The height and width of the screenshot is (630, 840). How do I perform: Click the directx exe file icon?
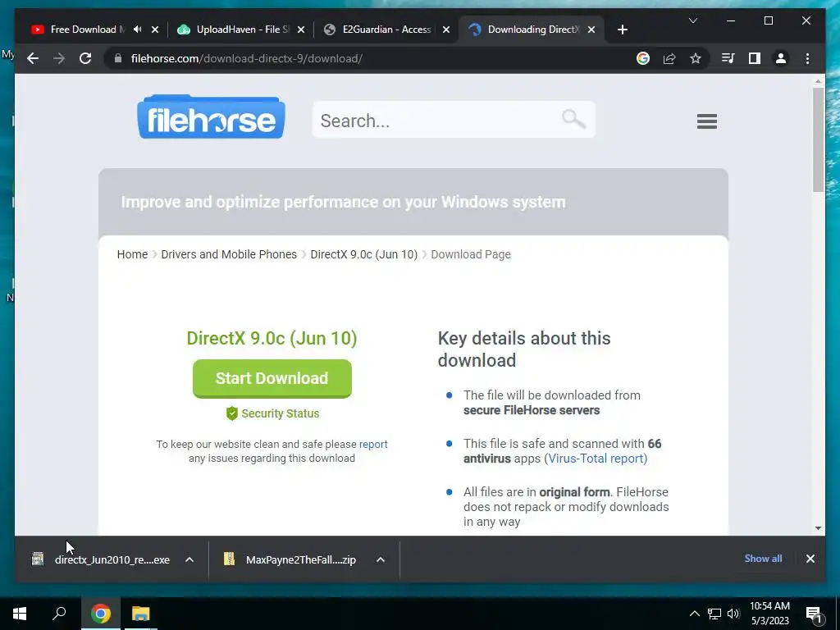[x=38, y=559]
